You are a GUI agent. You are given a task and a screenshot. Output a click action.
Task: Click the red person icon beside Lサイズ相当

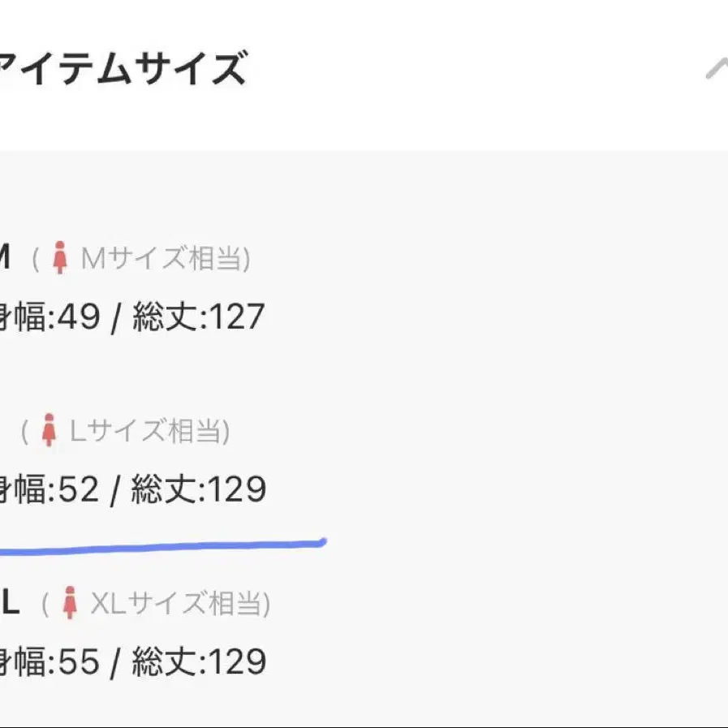coord(50,430)
